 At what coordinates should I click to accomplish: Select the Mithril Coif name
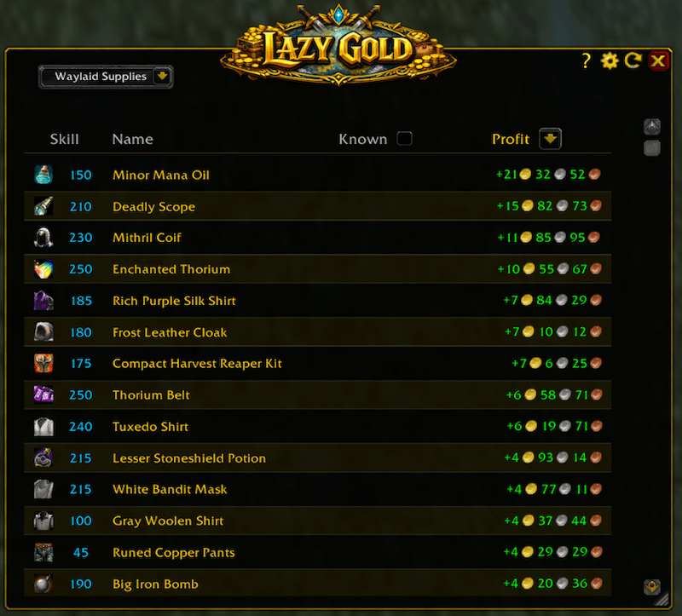(147, 238)
